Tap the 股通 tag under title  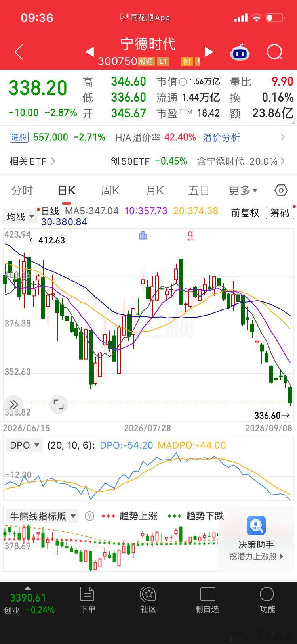click(x=146, y=61)
